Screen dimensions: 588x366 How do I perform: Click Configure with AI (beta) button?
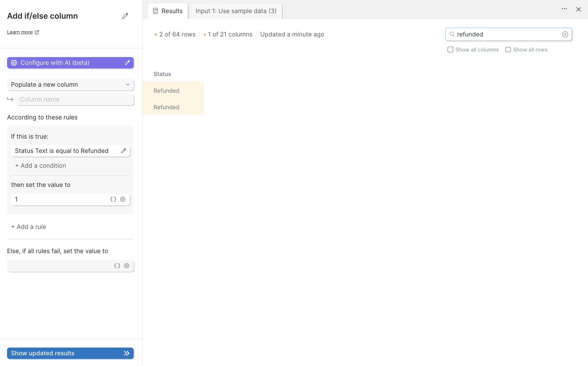tap(70, 63)
